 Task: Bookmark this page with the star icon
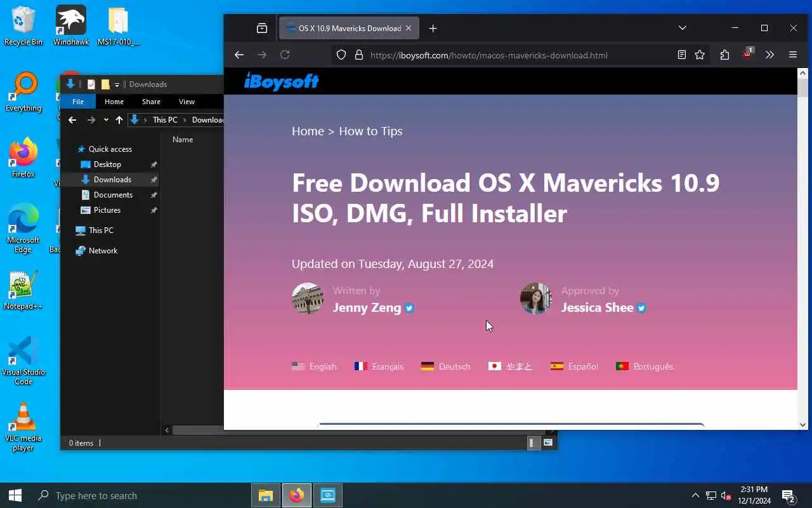[x=700, y=55]
